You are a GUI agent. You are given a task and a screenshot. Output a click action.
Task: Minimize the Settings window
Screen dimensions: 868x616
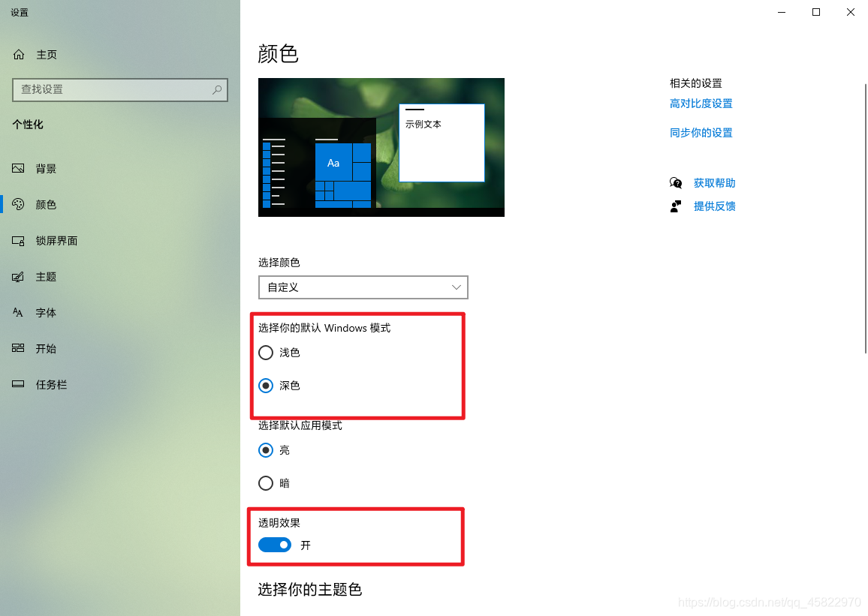[x=782, y=12]
